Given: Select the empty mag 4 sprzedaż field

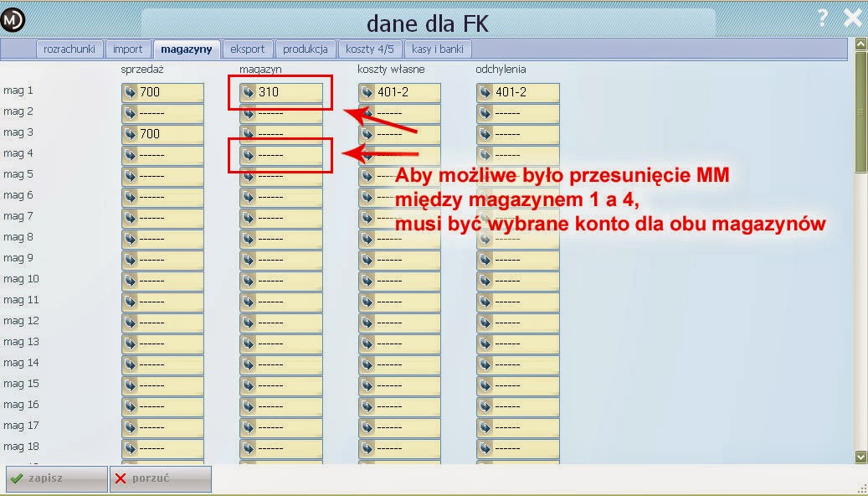Looking at the screenshot, I should pyautogui.click(x=162, y=155).
